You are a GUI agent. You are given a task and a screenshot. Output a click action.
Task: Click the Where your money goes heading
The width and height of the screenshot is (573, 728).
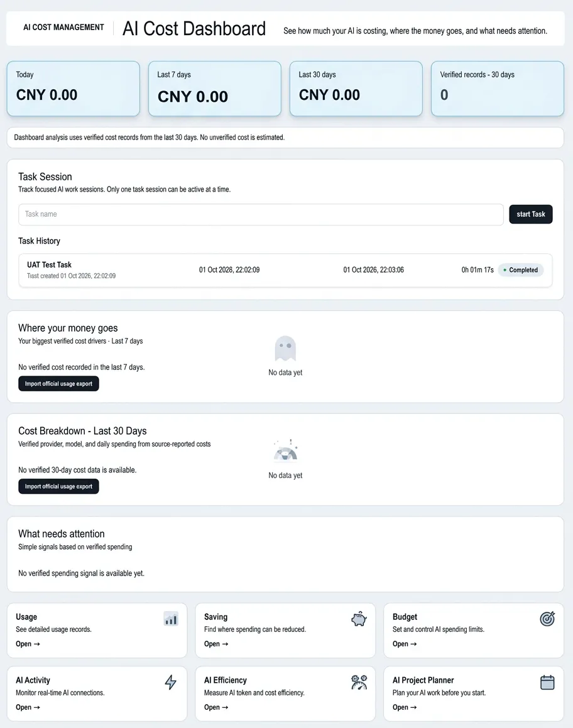click(x=68, y=328)
